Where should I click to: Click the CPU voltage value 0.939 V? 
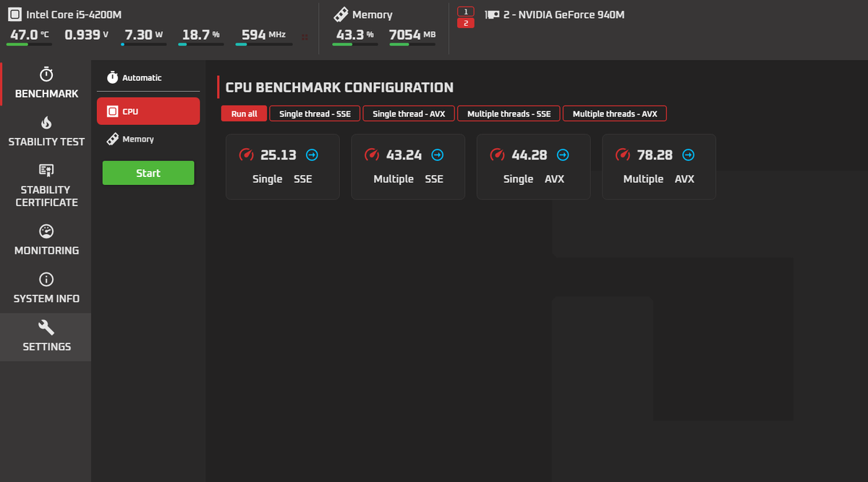[87, 34]
